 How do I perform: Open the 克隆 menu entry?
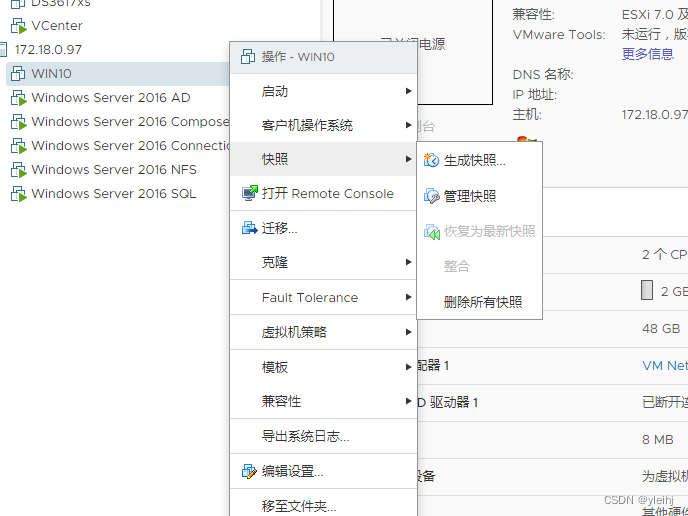point(323,262)
